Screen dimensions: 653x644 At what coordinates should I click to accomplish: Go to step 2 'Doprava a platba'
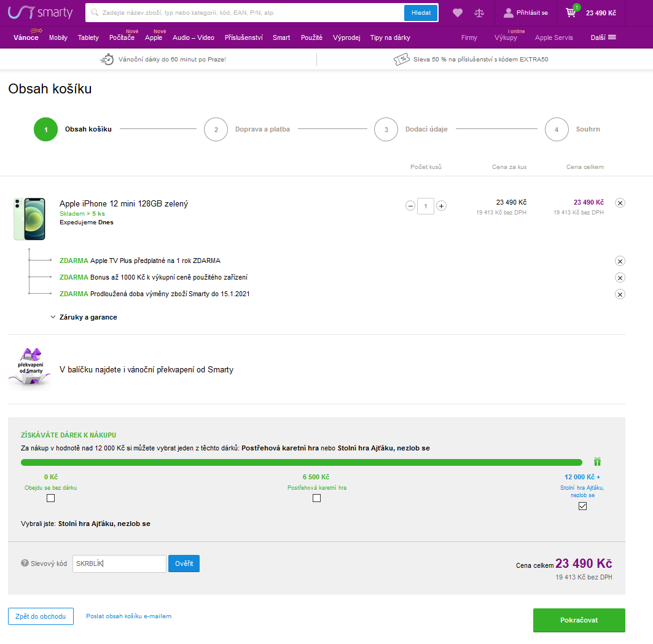click(247, 129)
